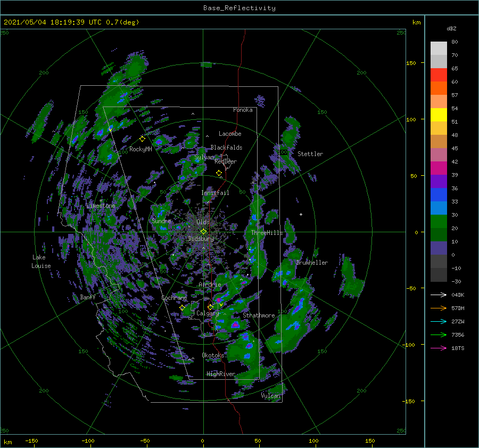Screen dimensions: 479x448
Task: Click the Lake Louise label
Action: [41, 262]
